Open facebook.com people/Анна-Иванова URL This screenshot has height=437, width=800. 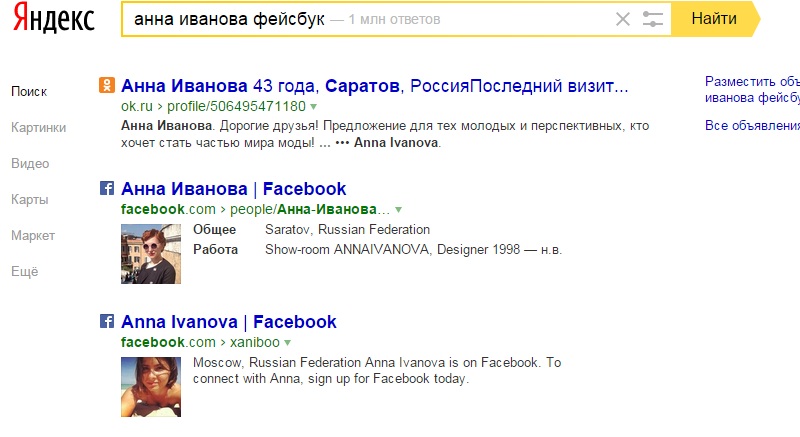(255, 210)
